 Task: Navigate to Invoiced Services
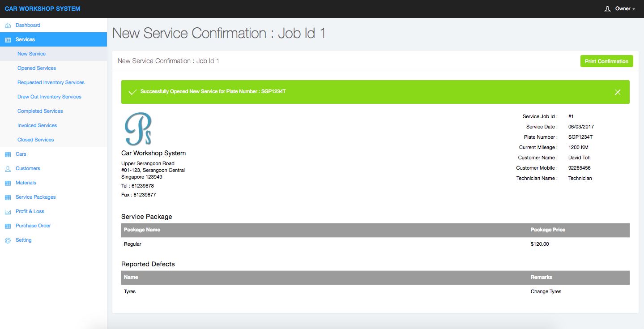tap(37, 125)
